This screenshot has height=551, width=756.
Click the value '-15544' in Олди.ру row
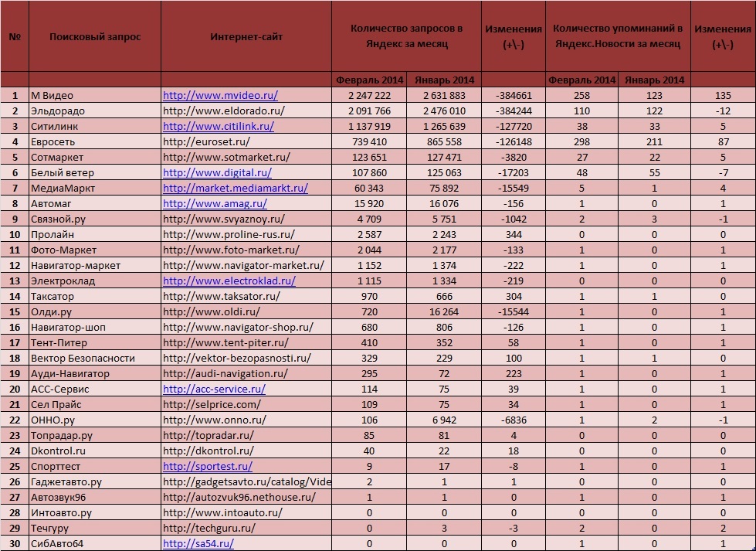tap(514, 311)
